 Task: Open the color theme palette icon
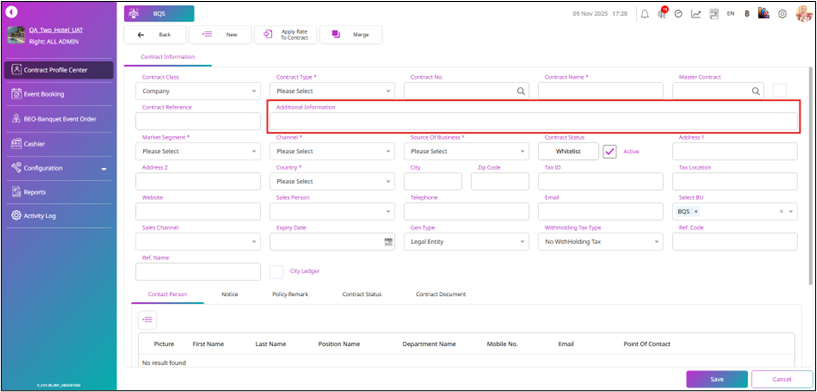763,14
